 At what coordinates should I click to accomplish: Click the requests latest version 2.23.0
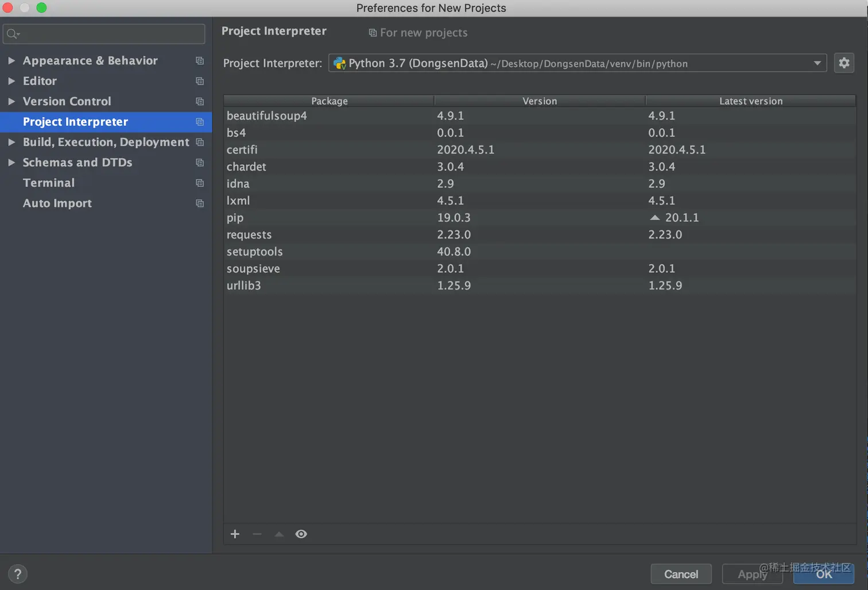(665, 234)
